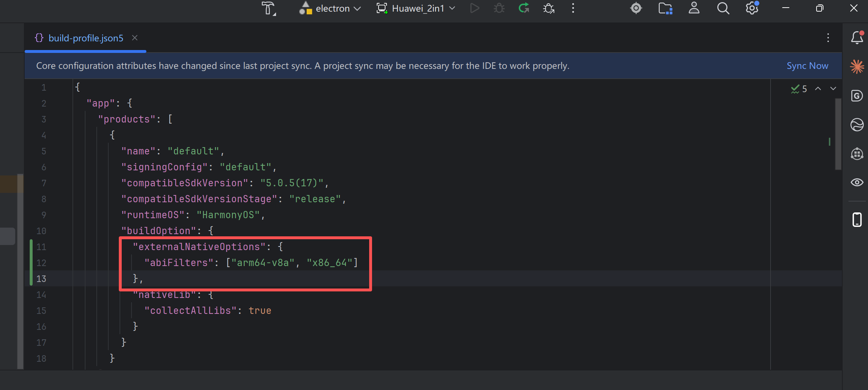Image resolution: width=868 pixels, height=390 pixels.
Task: Go to previous highlighted problem arrow
Action: (x=818, y=88)
